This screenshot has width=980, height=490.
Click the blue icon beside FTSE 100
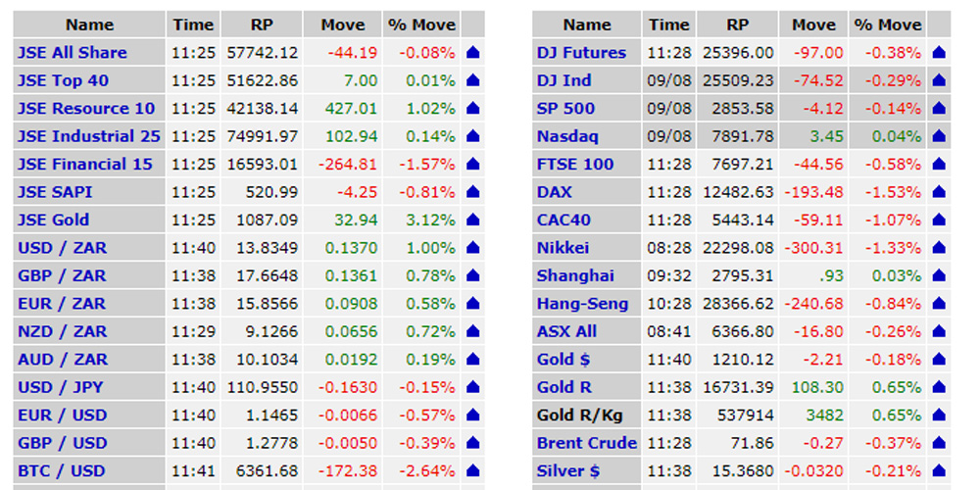939,165
